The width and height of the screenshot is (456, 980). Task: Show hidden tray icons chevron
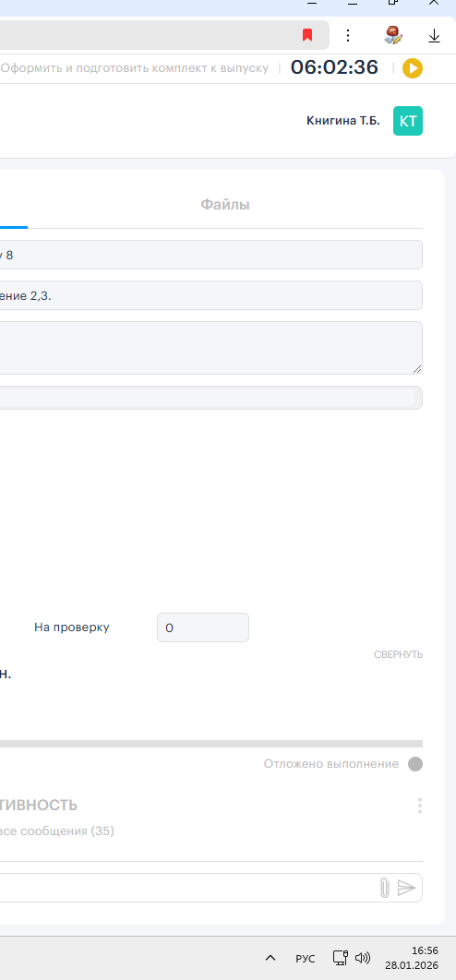(x=270, y=958)
